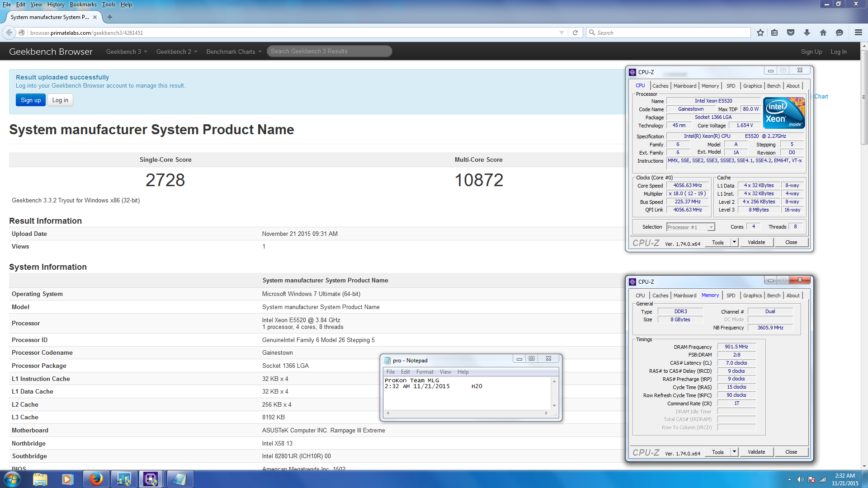Switch to Firefox in the taskbar
Image resolution: width=868 pixels, height=488 pixels.
(96, 479)
